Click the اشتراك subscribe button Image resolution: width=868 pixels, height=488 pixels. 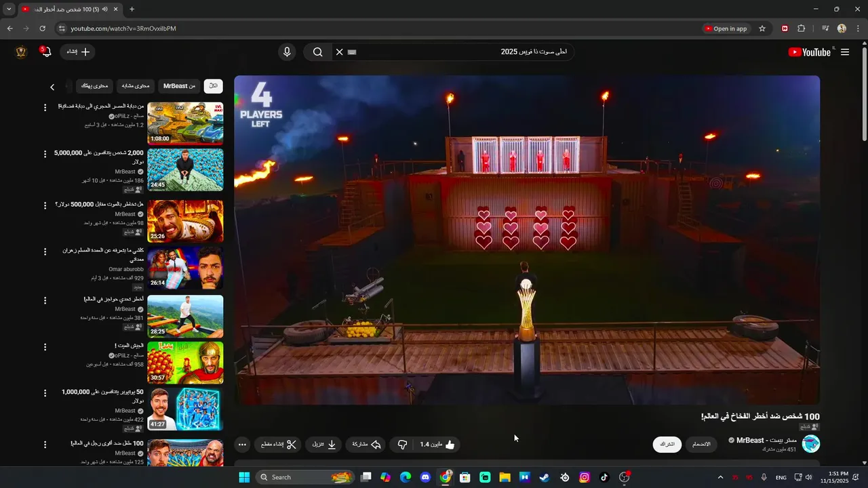click(668, 444)
